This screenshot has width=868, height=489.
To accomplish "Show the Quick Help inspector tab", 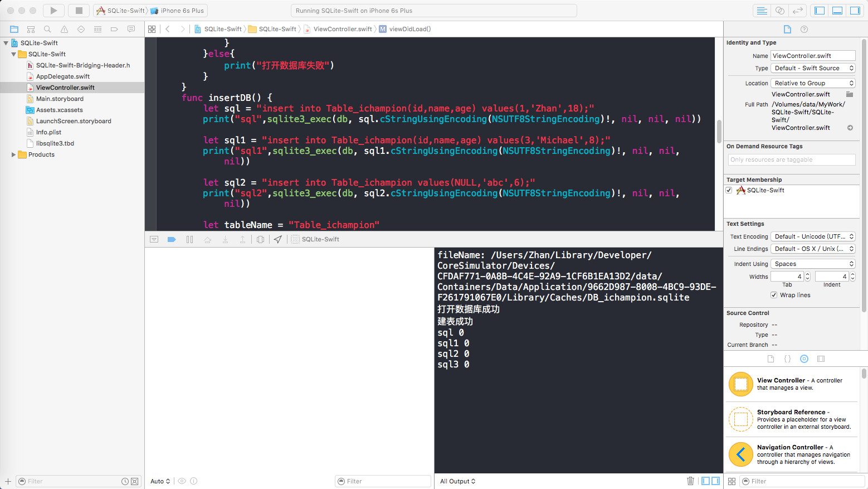I will tap(804, 29).
